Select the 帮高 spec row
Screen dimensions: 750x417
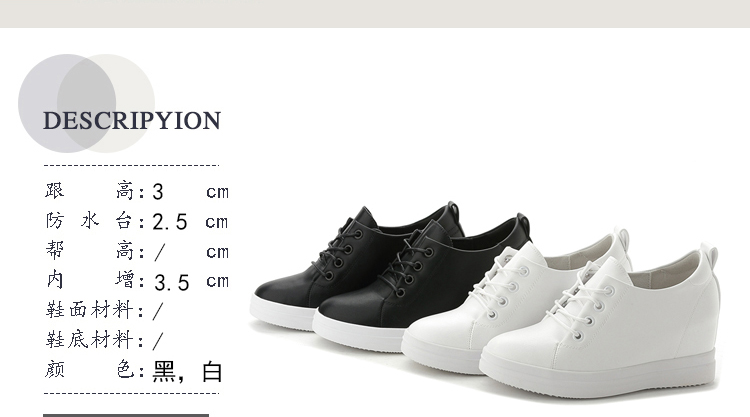pyautogui.click(x=137, y=251)
